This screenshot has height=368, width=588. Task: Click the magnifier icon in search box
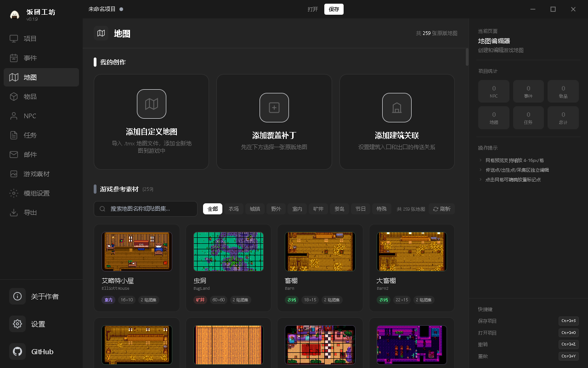click(x=102, y=209)
